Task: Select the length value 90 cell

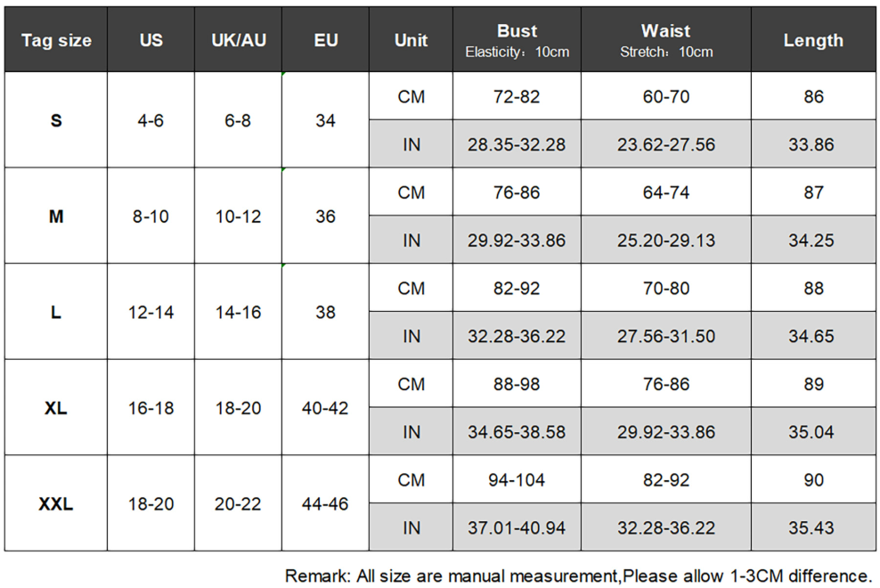Action: coord(813,479)
